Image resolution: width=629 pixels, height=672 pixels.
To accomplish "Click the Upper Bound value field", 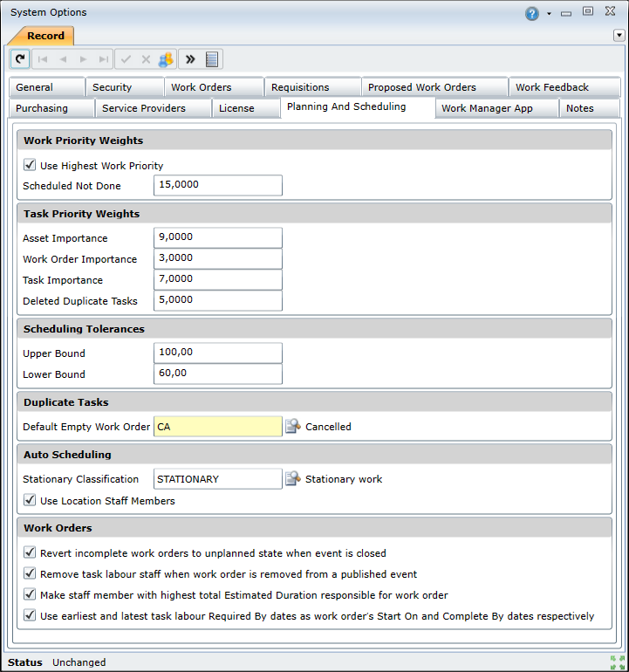I will [217, 353].
